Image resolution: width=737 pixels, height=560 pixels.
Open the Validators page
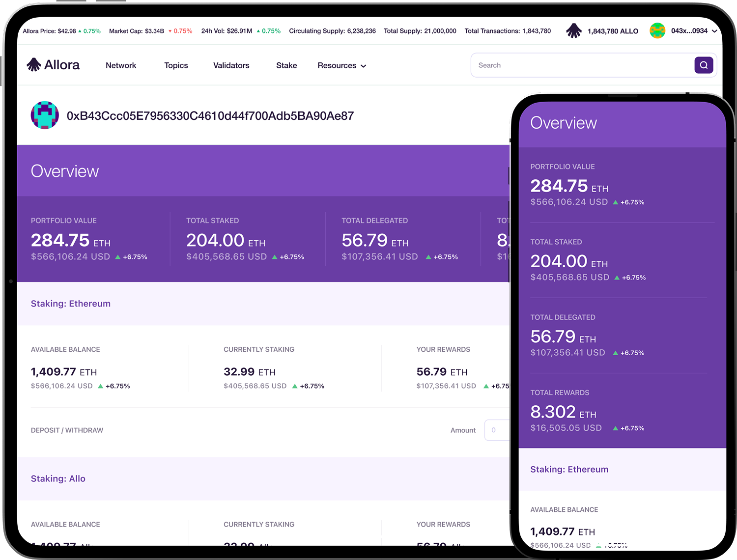coord(231,65)
